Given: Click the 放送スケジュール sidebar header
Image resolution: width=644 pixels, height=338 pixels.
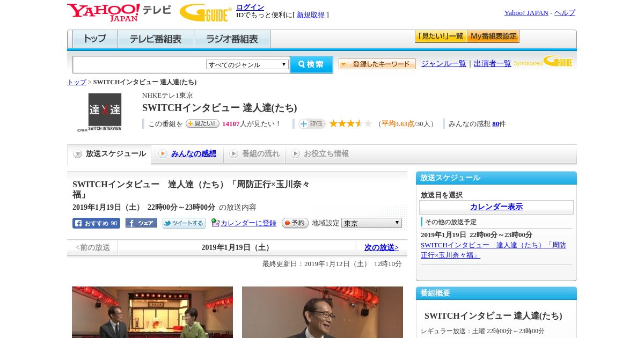Looking at the screenshot, I should 496,178.
